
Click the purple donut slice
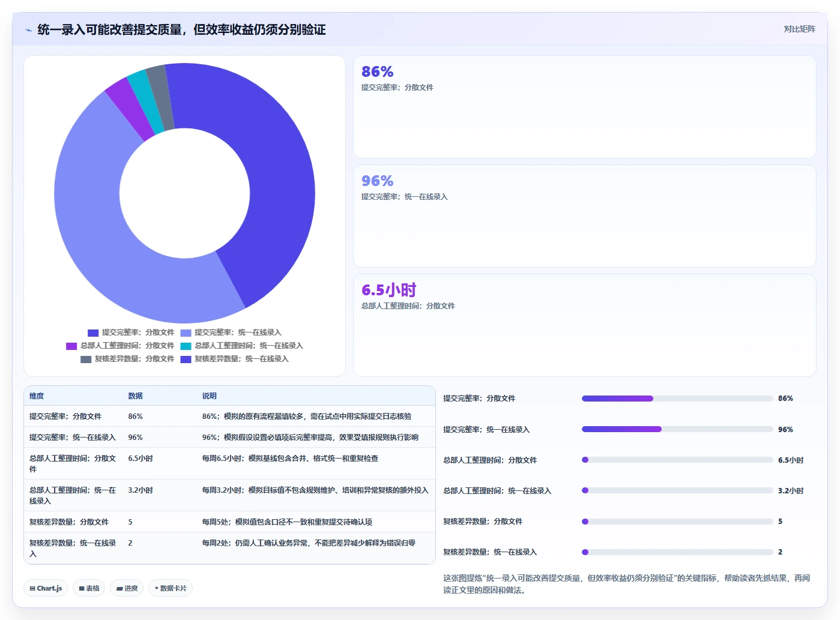[130, 109]
